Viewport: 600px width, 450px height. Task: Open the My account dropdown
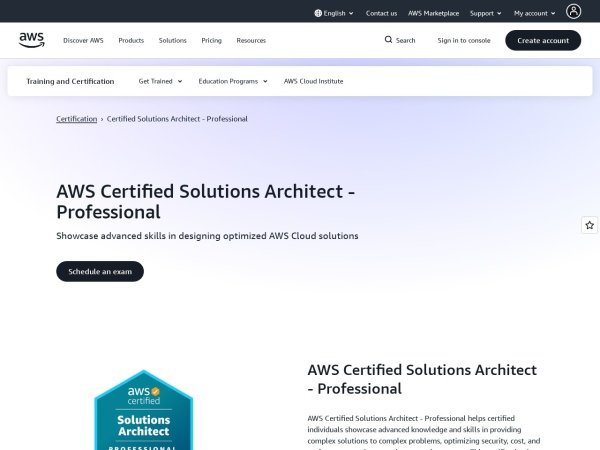535,13
